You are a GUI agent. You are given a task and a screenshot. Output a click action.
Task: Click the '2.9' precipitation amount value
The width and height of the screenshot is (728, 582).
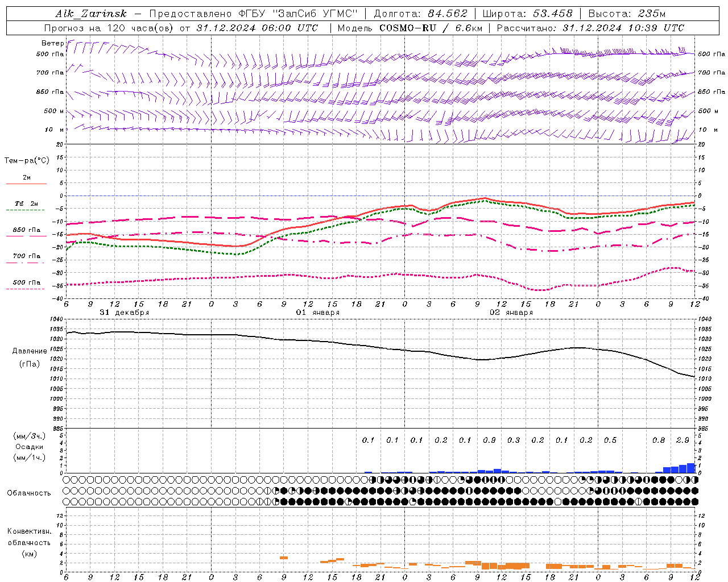[x=682, y=440]
